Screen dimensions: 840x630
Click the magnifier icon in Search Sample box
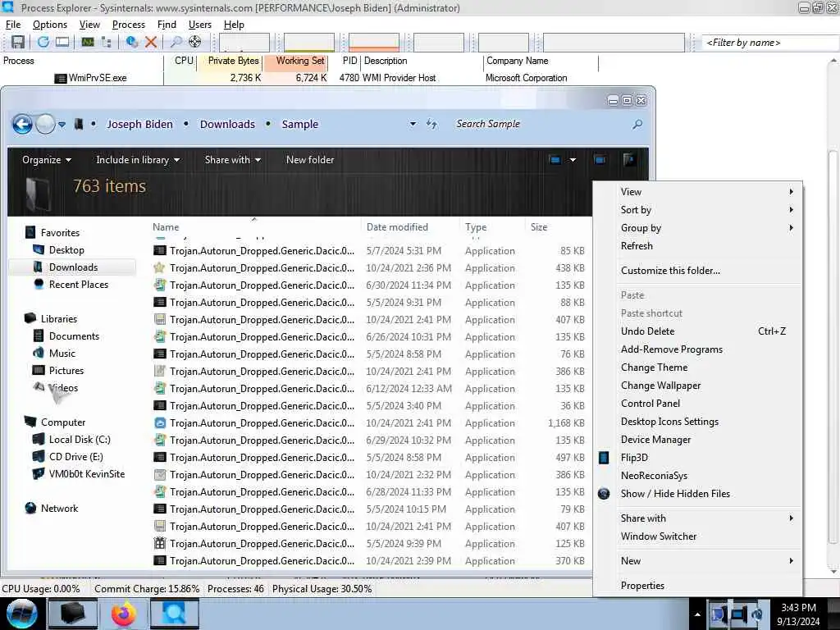[x=637, y=125]
